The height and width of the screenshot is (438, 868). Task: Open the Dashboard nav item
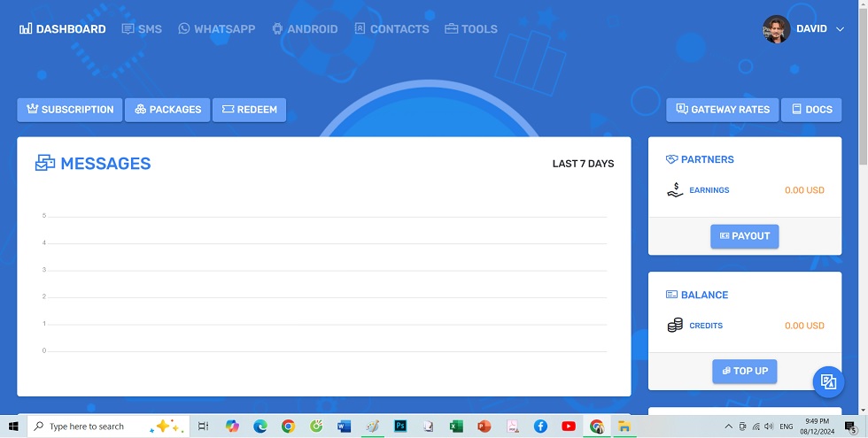pos(63,29)
